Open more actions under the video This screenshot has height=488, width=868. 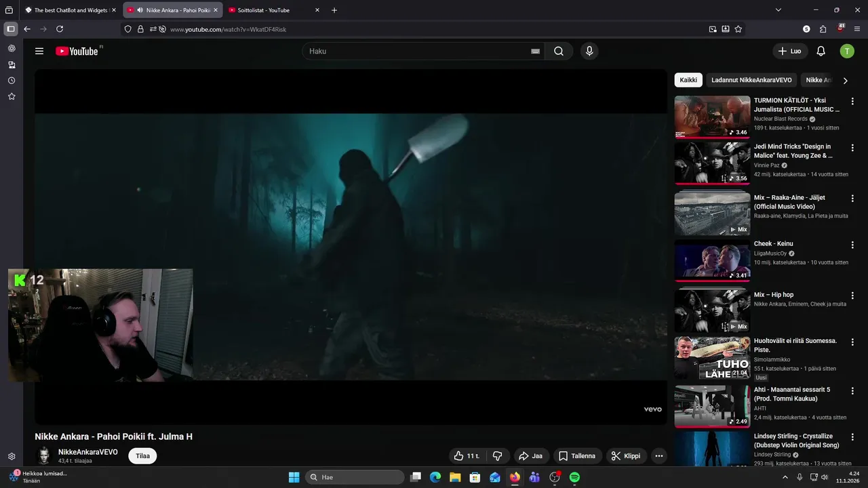658,456
